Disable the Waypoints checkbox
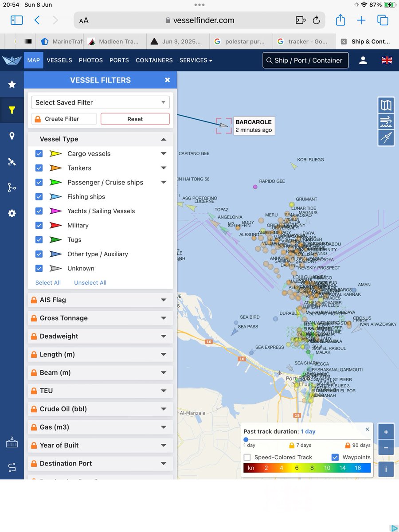Image resolution: width=399 pixels, height=532 pixels. pos(336,457)
